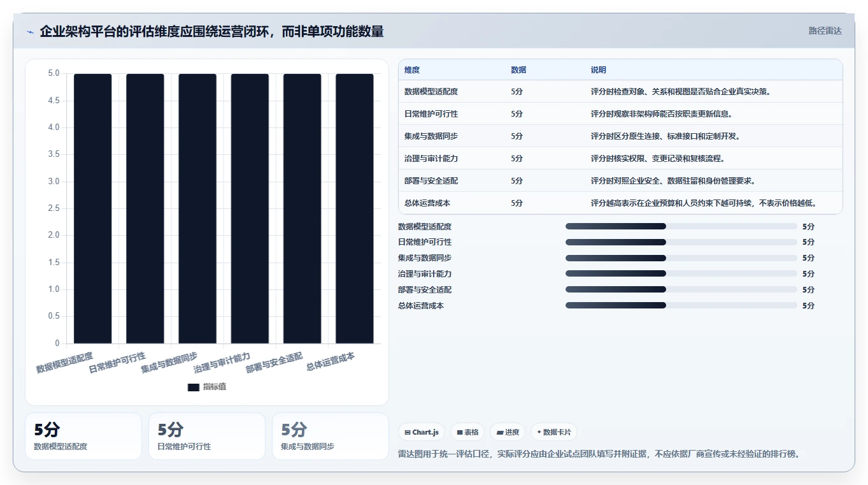Select the Chart.js chip
The width and height of the screenshot is (868, 485).
coord(422,432)
